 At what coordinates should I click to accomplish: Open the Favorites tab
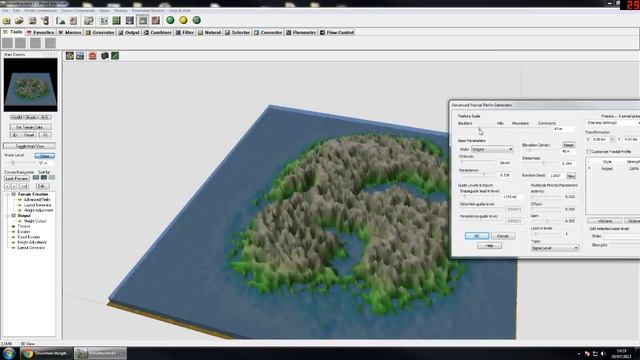click(x=40, y=32)
